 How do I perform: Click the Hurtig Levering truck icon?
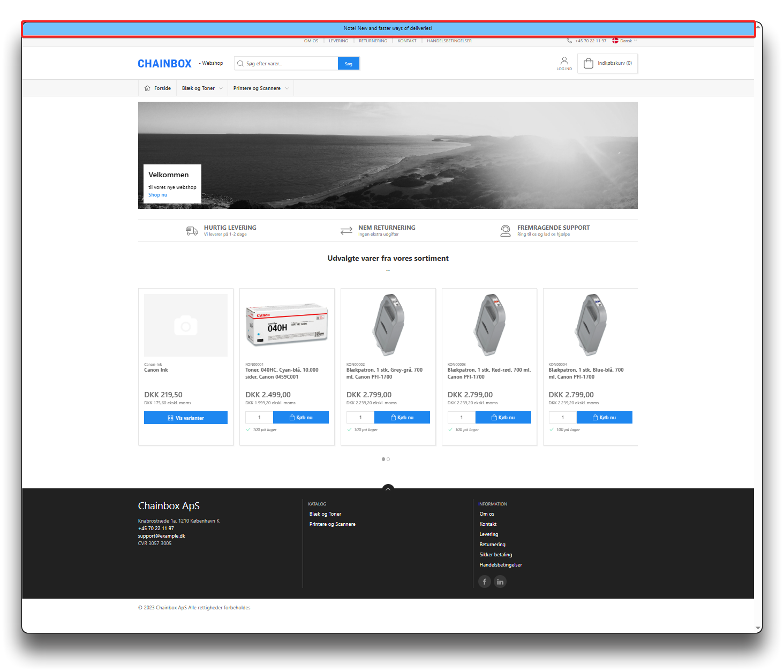pos(192,231)
